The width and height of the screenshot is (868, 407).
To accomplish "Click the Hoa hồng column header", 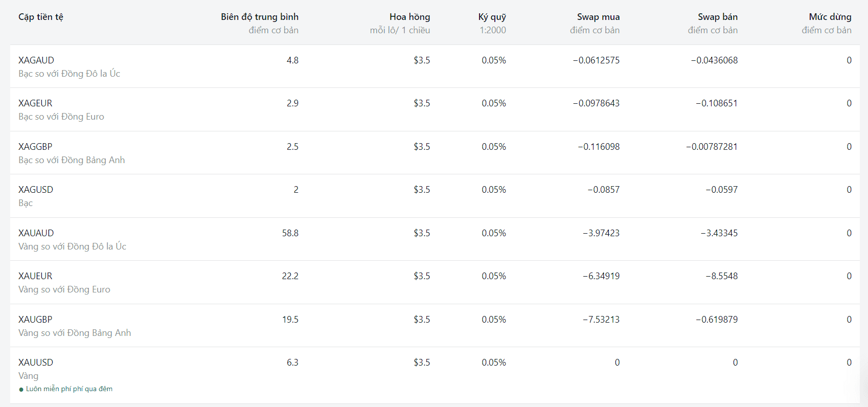I will coord(410,17).
